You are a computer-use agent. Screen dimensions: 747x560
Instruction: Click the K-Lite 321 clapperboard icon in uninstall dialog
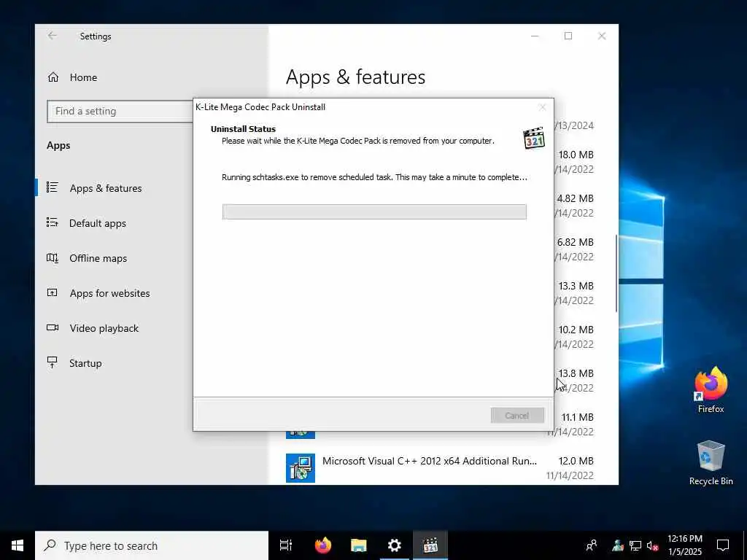[x=533, y=138]
